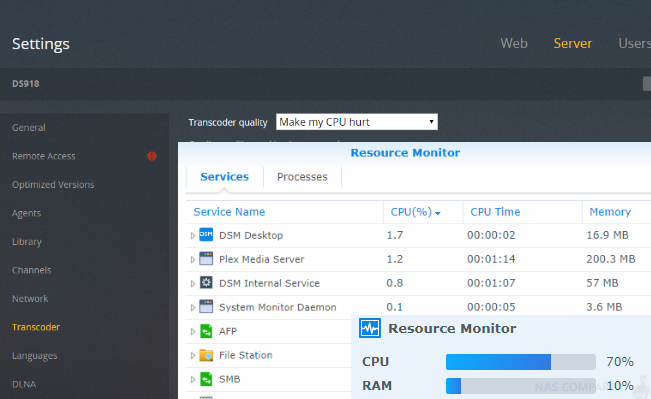The height and width of the screenshot is (399, 651).
Task: Open Languages settings in the sidebar
Action: (34, 356)
